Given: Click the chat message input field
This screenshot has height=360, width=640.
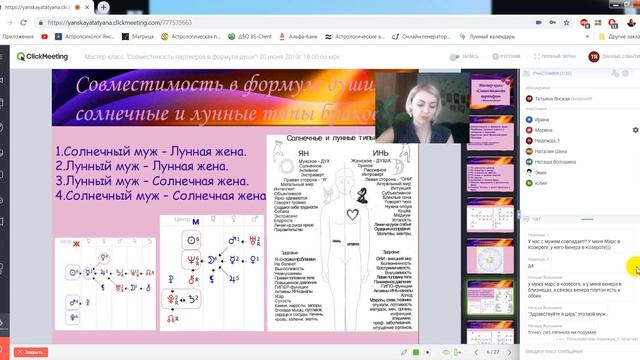Looking at the screenshot, I should [580, 351].
